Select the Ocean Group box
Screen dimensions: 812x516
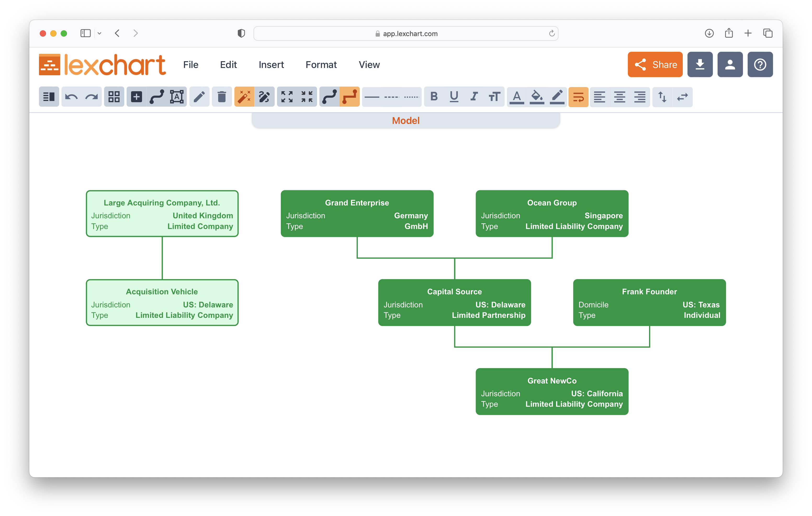point(552,214)
